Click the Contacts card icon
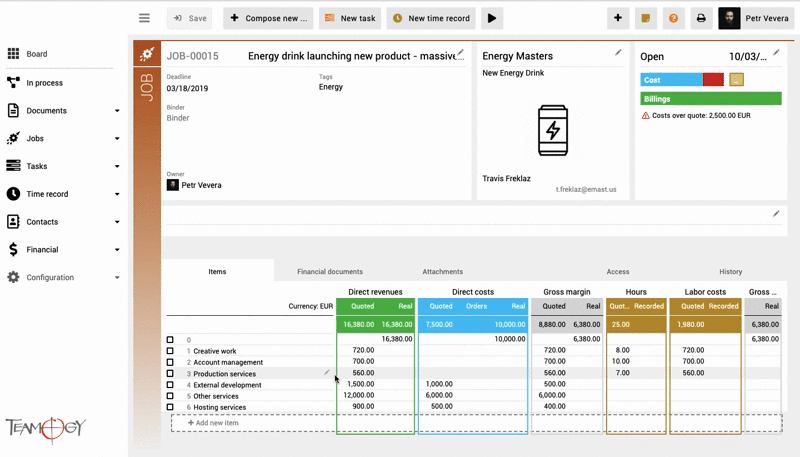 [x=13, y=221]
